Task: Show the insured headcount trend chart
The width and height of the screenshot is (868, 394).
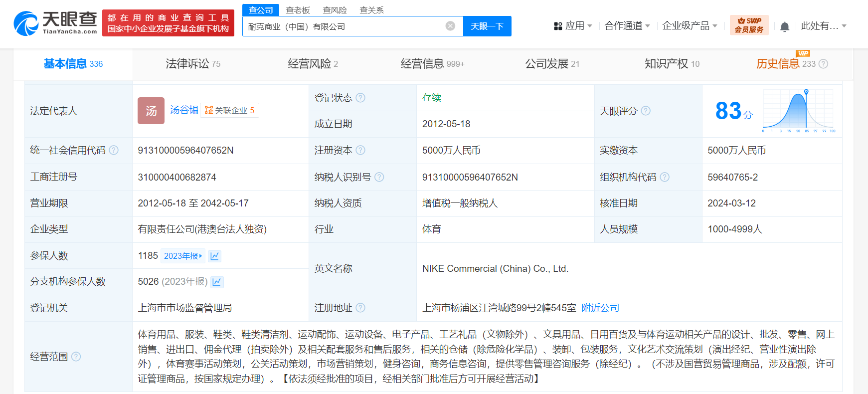Action: (x=215, y=256)
